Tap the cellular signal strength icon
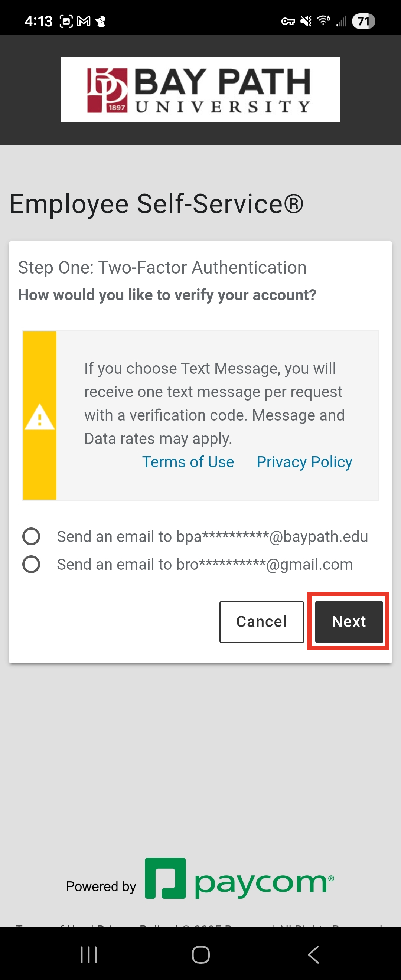The height and width of the screenshot is (980, 401). pos(341,21)
